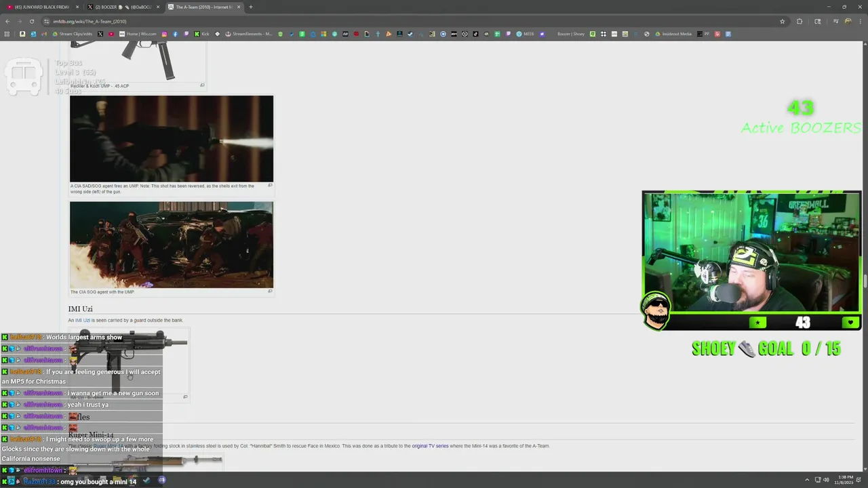The image size is (868, 488).
Task: Click the page's vertical scrollbar thumb
Action: pos(865,281)
